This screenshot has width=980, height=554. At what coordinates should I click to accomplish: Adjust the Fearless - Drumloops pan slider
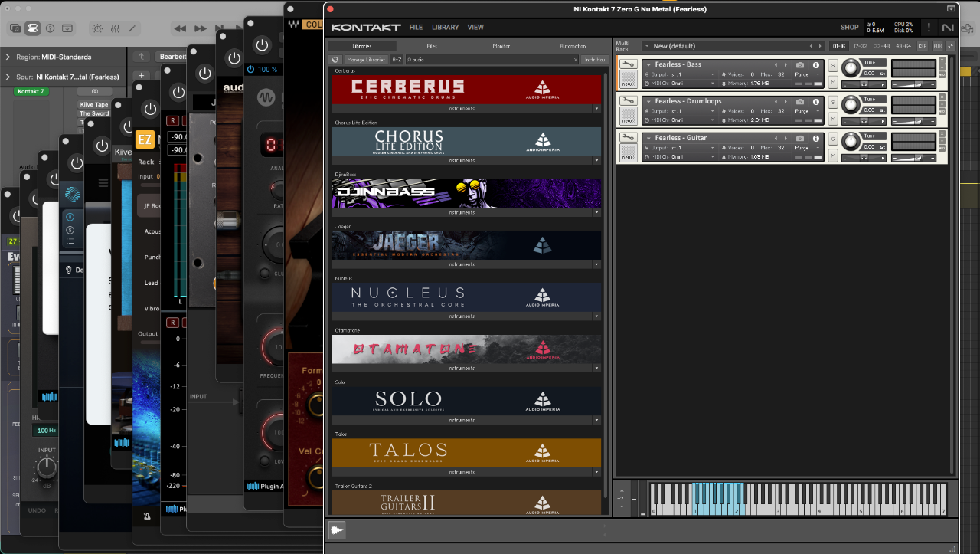tap(864, 120)
